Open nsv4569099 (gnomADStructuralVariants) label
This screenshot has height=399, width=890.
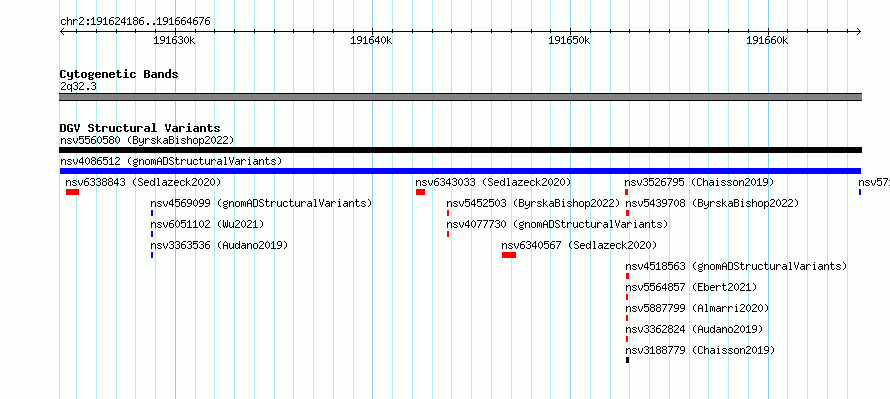click(x=261, y=203)
